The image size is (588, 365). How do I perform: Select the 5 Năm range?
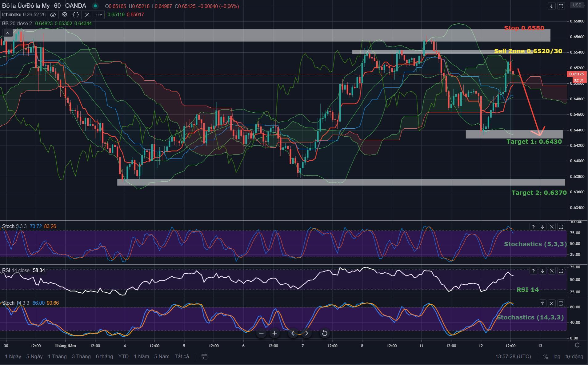(162, 356)
